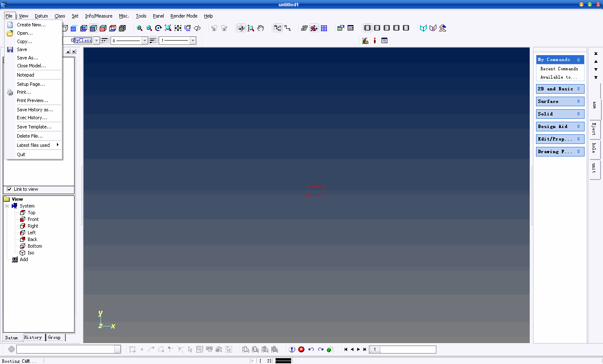The width and height of the screenshot is (603, 364).
Task: Click the zoom in magnifier icon
Action: (x=139, y=28)
